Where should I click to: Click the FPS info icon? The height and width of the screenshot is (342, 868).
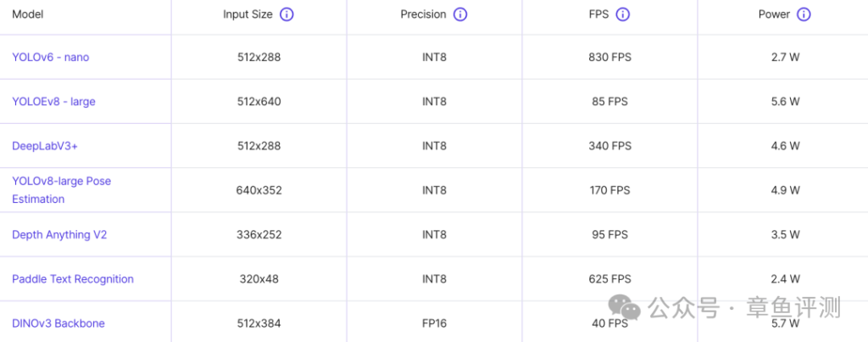[623, 14]
